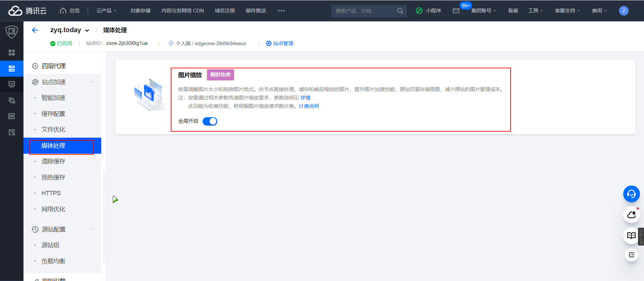Open 域名注册 in top navigation

[x=225, y=11]
